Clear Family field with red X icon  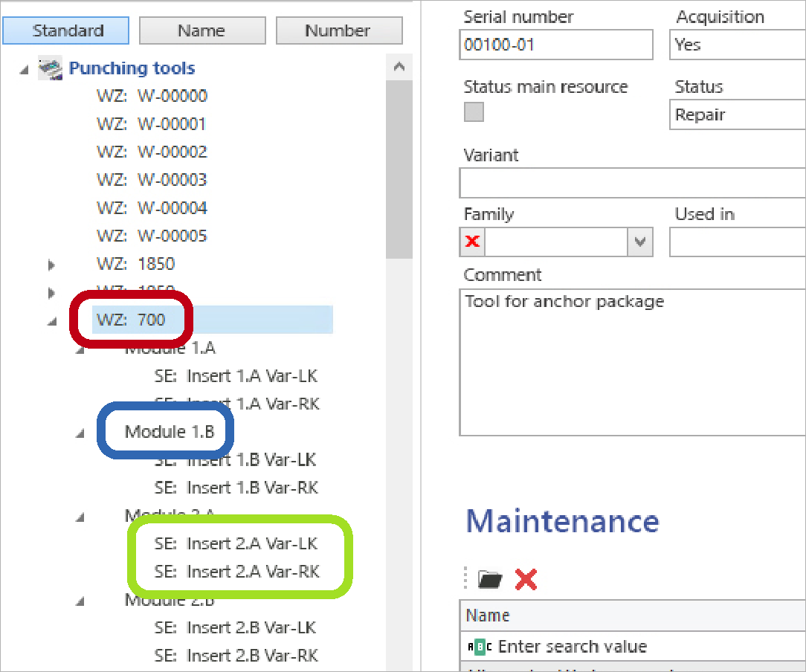tap(472, 242)
